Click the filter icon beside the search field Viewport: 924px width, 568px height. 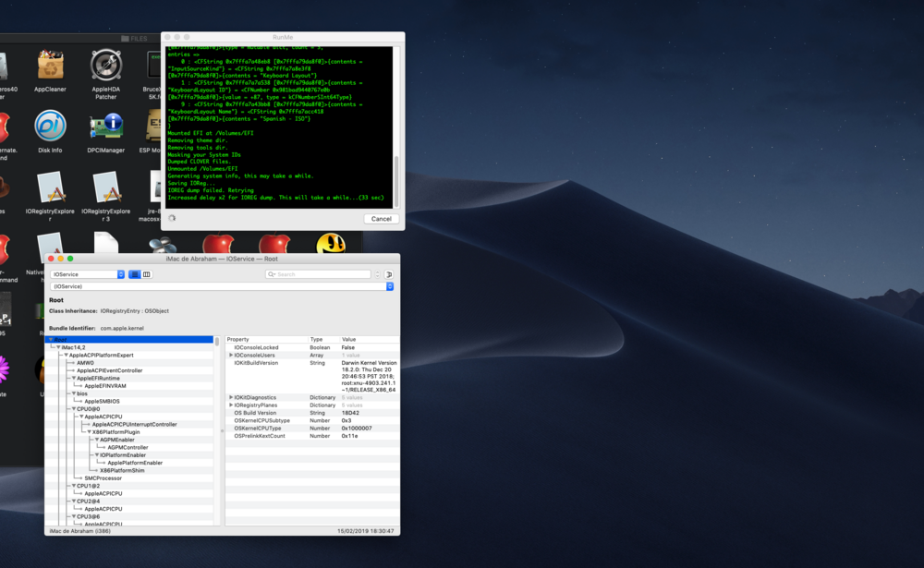pyautogui.click(x=388, y=274)
